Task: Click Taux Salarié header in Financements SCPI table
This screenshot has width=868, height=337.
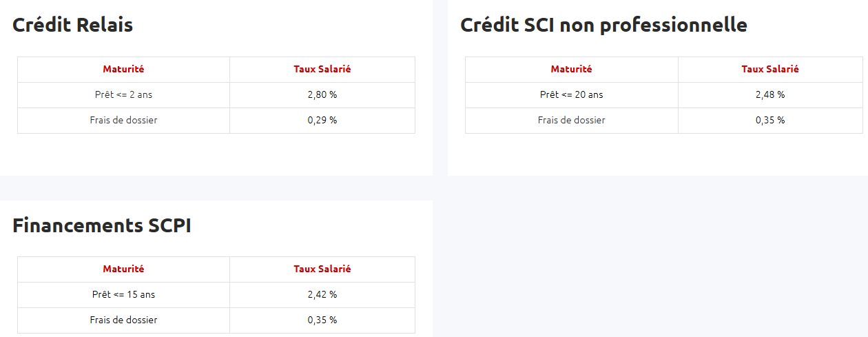Action: tap(322, 269)
